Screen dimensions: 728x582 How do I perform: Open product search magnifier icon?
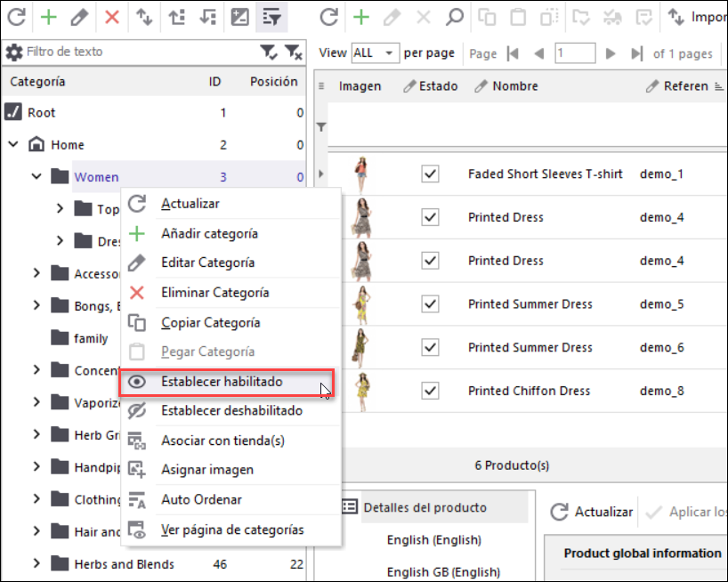coord(454,17)
